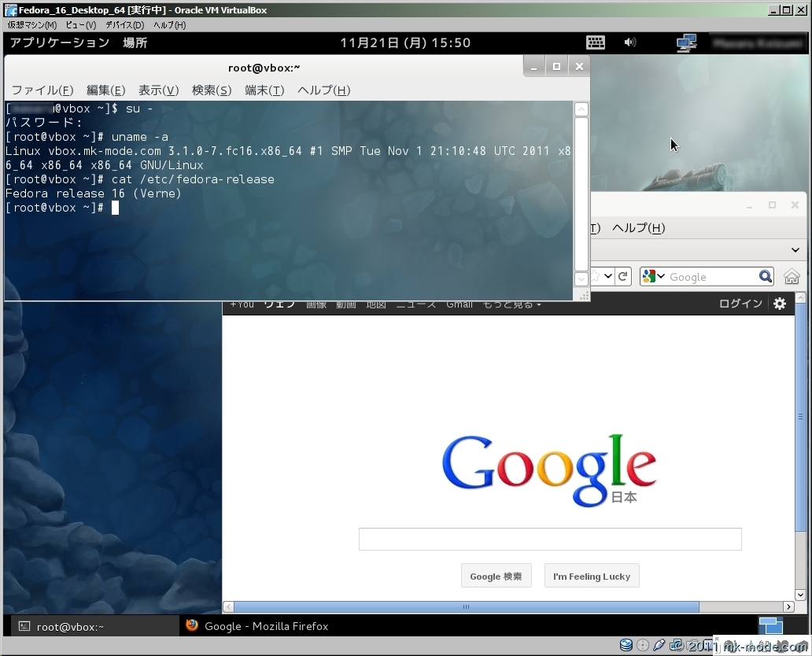Image resolution: width=812 pixels, height=656 pixels.
Task: Click the magnifier icon in search box
Action: point(765,277)
